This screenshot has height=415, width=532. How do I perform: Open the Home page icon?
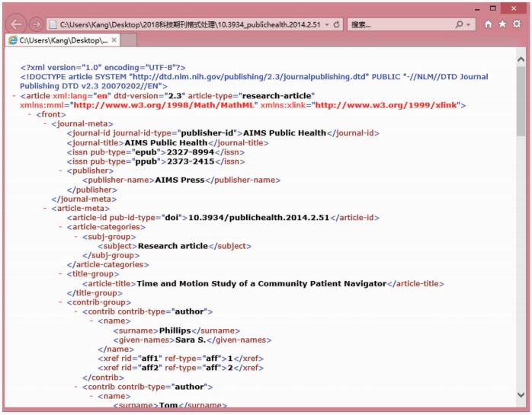pyautogui.click(x=489, y=24)
